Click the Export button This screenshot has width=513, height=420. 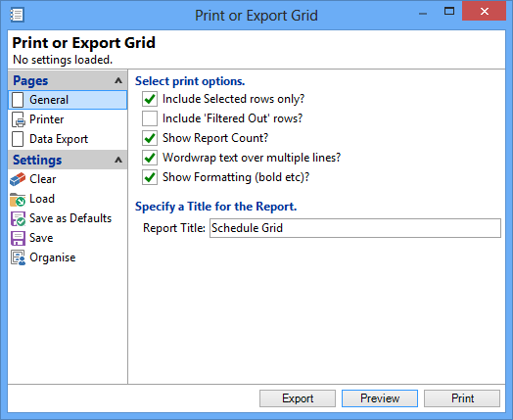tap(298, 398)
